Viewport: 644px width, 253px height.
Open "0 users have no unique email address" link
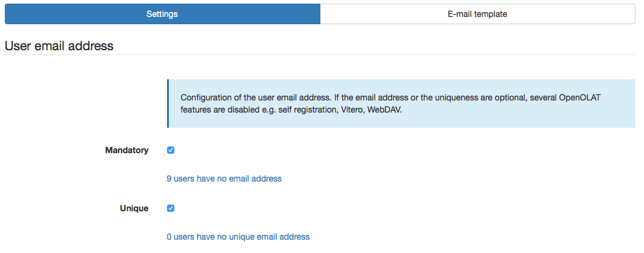pos(238,237)
